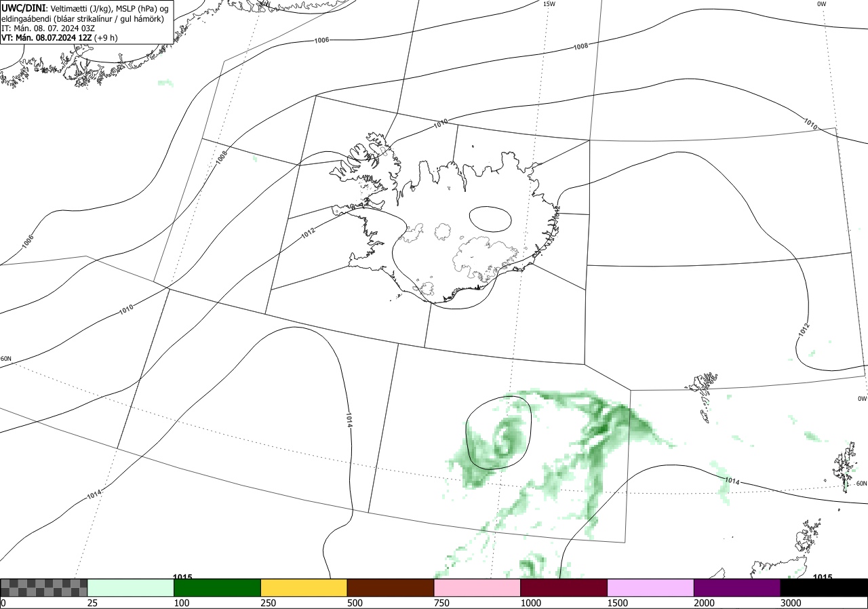This screenshot has width=868, height=609.
Task: Click the '1006' isobar label near Greenland coast
Action: (321, 40)
